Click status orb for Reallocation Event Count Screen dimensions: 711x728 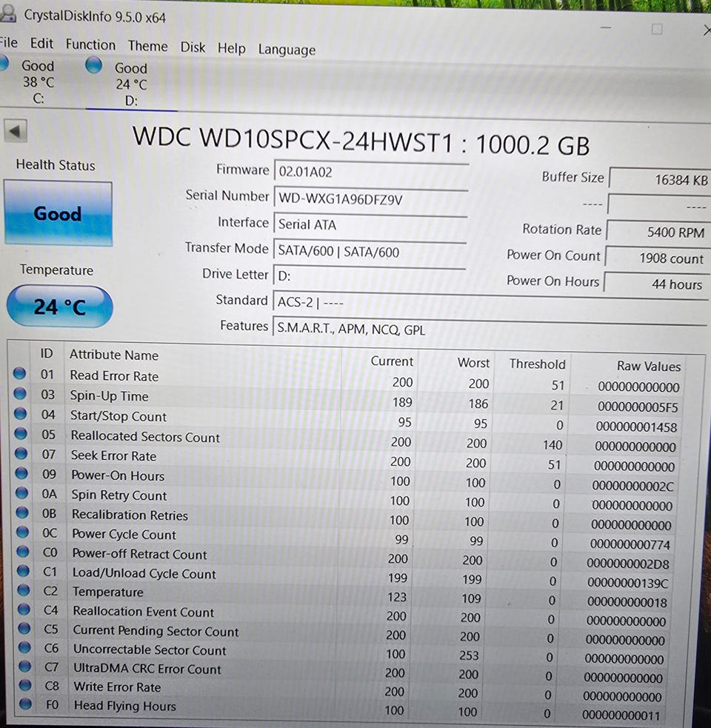[x=24, y=609]
